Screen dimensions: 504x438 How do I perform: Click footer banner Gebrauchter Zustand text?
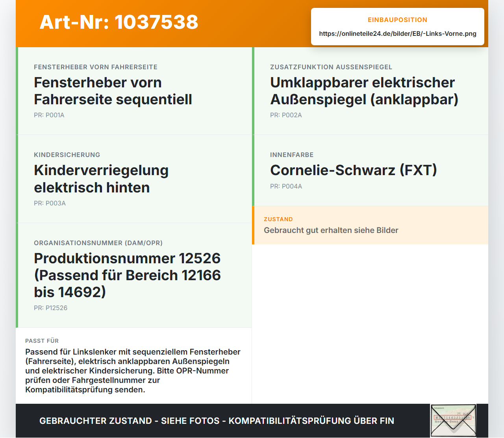click(x=217, y=421)
